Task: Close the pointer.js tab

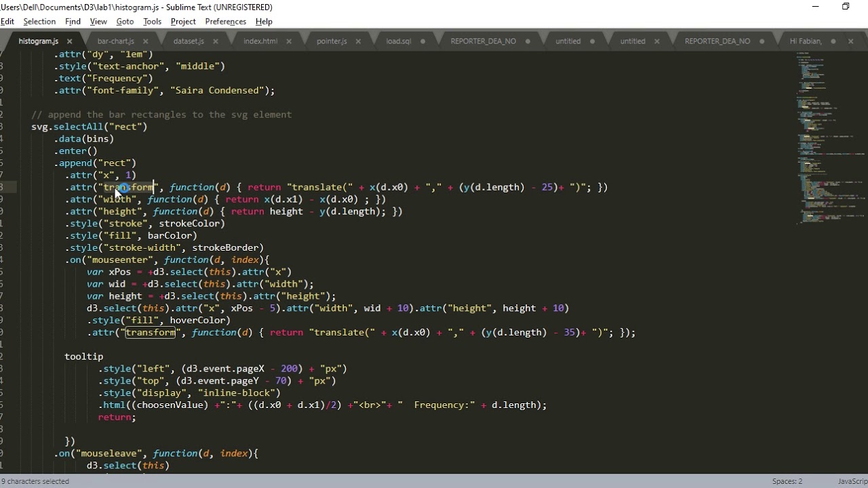Action: (357, 41)
